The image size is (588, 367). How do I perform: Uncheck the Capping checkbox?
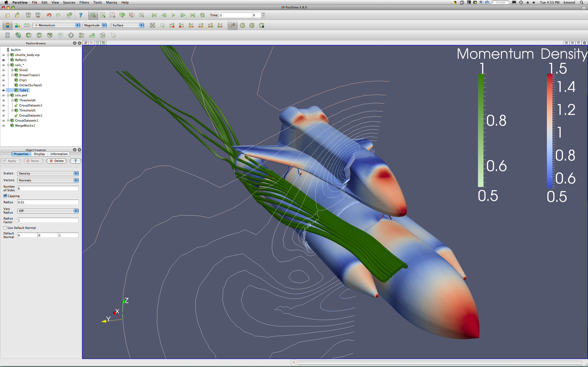tap(5, 196)
